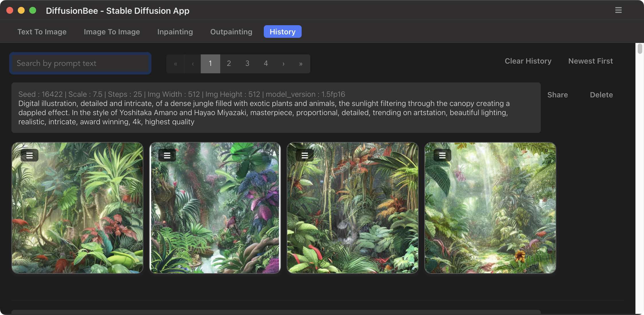Go to the next history page arrow
The height and width of the screenshot is (315, 644).
pyautogui.click(x=283, y=64)
